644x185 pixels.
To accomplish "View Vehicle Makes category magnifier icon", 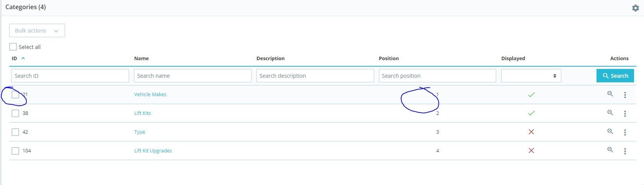I will pyautogui.click(x=610, y=94).
